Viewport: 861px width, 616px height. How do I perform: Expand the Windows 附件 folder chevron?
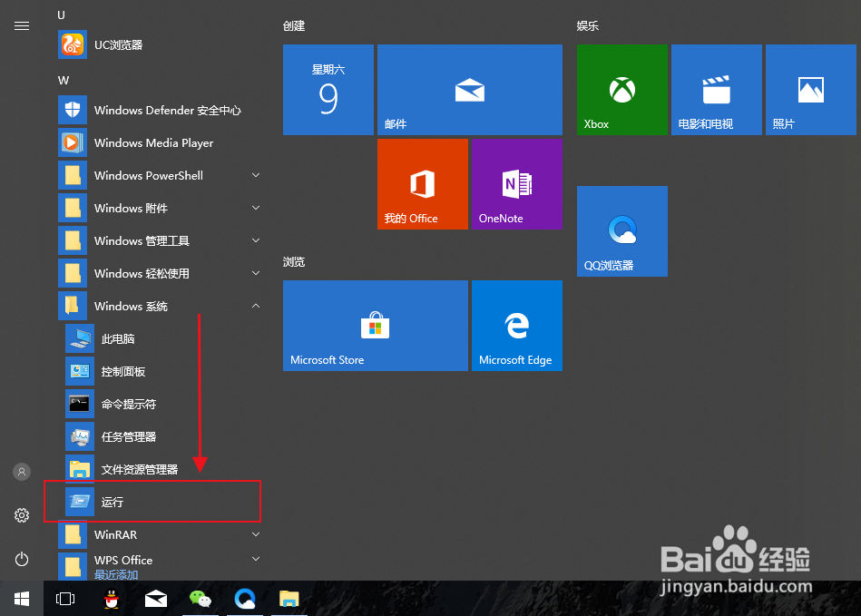click(x=256, y=208)
